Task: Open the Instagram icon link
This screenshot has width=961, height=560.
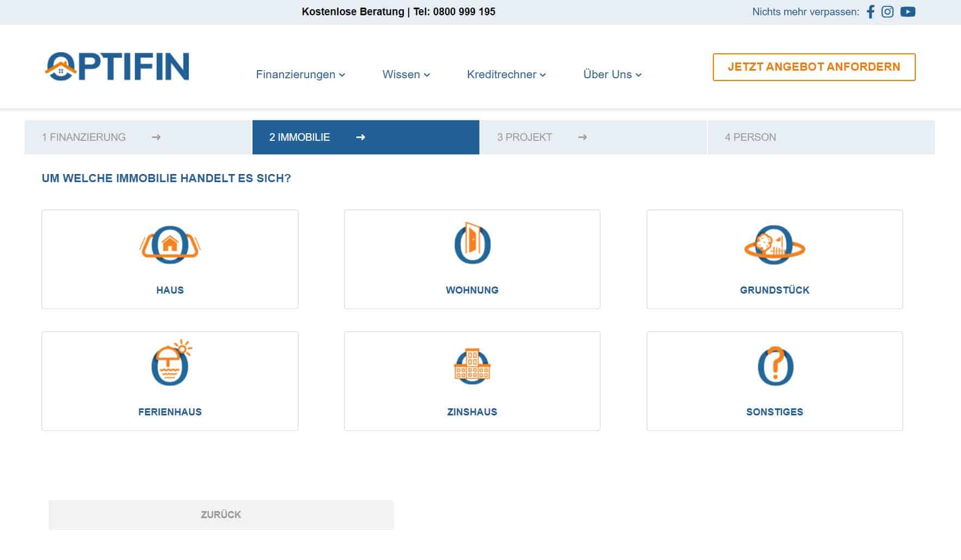Action: (x=888, y=11)
